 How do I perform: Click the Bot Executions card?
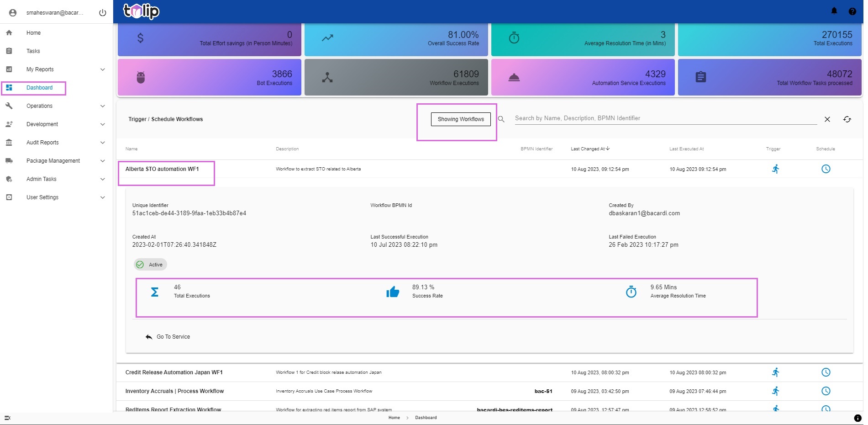tap(210, 77)
